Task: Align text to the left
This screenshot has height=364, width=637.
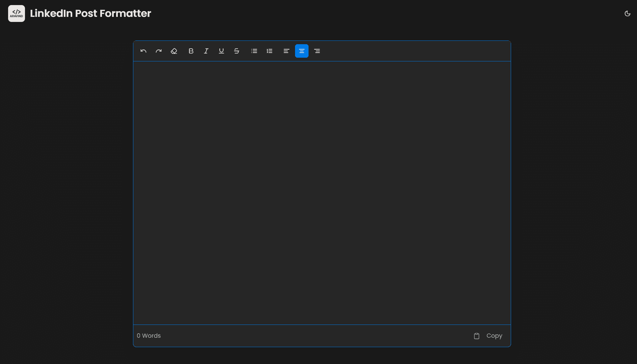Action: [287, 51]
